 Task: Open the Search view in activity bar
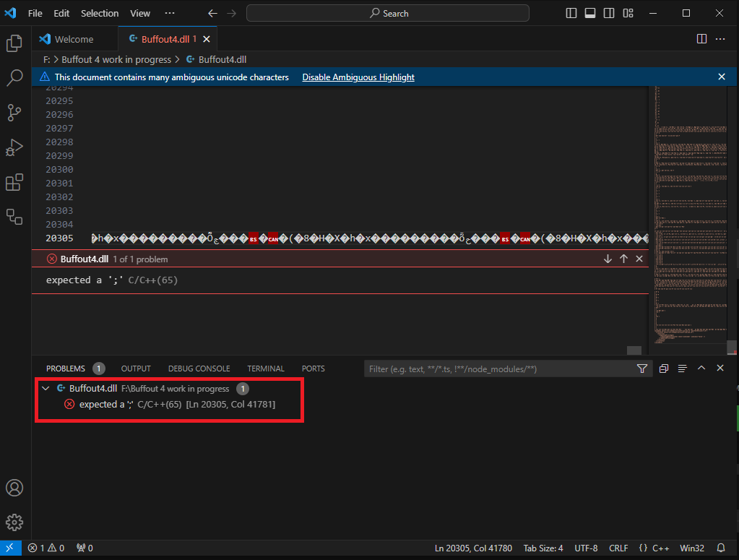click(x=14, y=78)
